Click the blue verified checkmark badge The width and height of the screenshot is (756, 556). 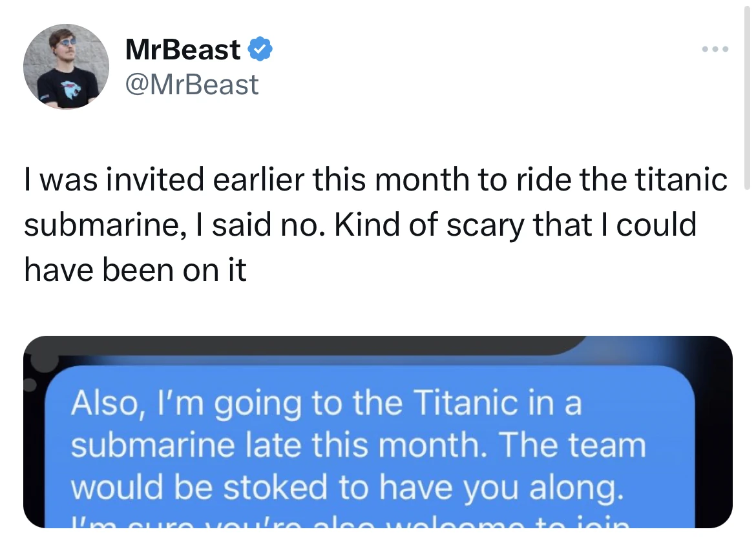coord(260,50)
